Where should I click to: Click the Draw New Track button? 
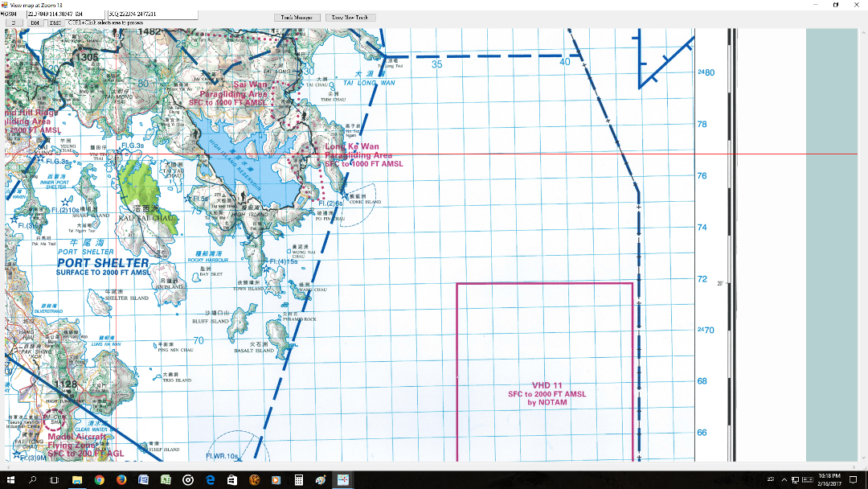click(x=350, y=17)
